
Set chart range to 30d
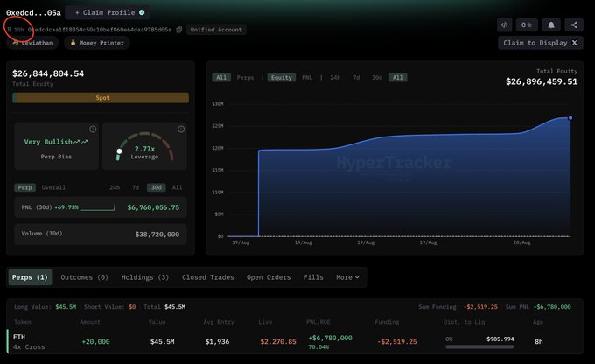point(377,77)
